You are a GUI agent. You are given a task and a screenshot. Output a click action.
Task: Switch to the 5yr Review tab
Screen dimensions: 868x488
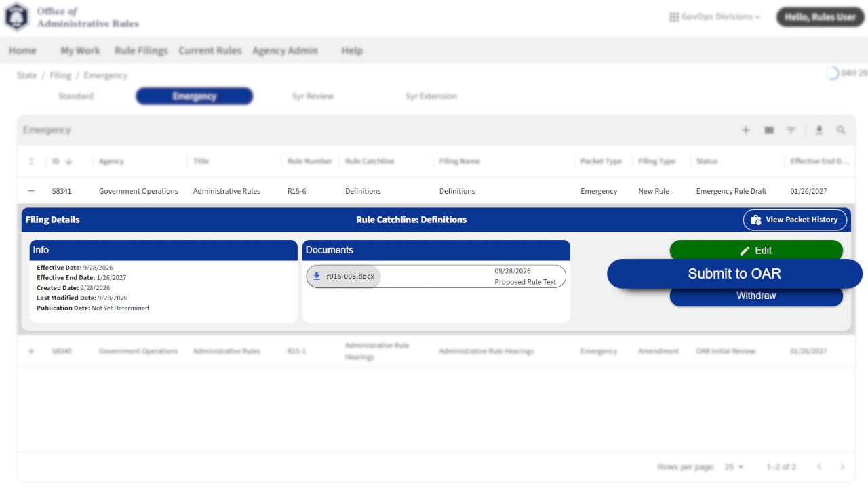[313, 96]
